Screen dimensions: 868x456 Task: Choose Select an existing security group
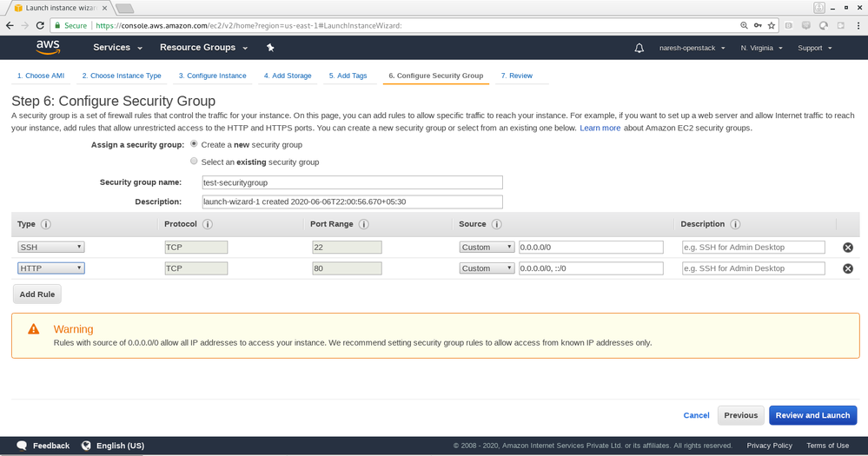194,162
